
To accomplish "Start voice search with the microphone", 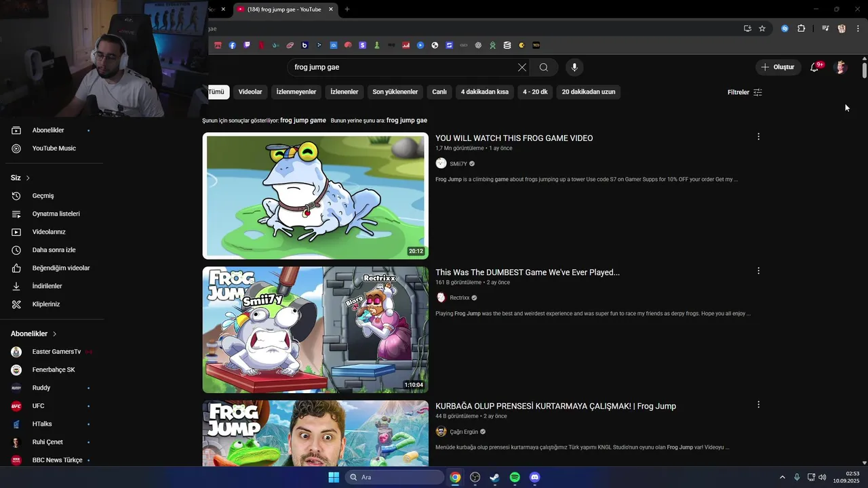I will (574, 67).
